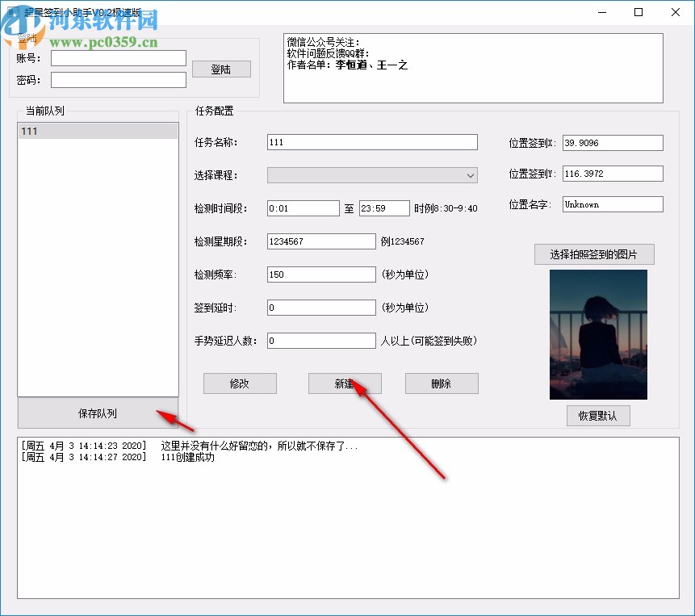The height and width of the screenshot is (616, 695).
Task: Click the start time field showing 0:01
Action: [x=304, y=208]
